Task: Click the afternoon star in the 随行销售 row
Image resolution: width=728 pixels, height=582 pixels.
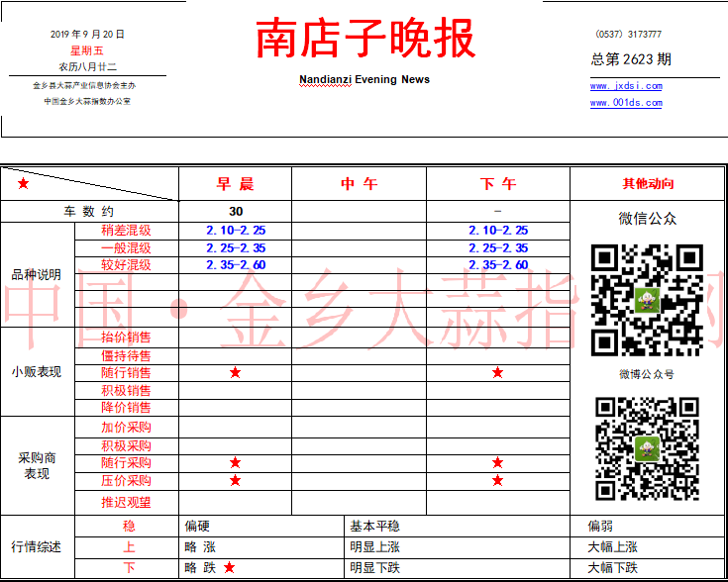Action: coord(497,373)
